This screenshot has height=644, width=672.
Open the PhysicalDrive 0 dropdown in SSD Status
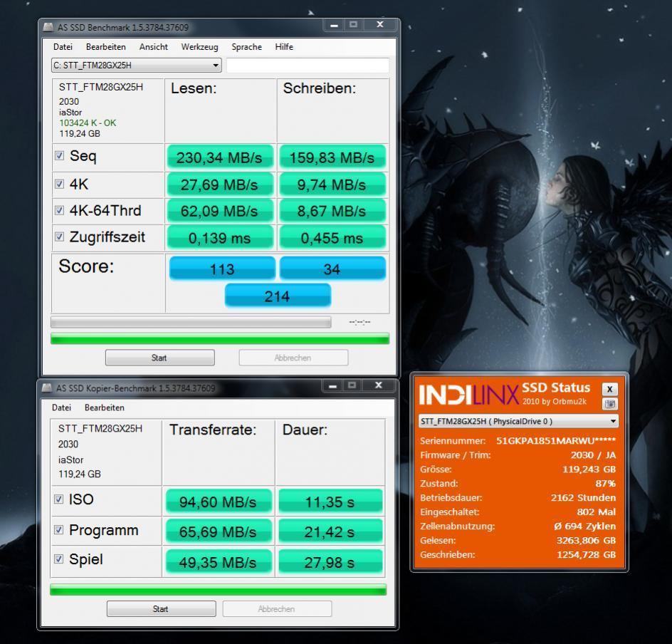tap(518, 422)
